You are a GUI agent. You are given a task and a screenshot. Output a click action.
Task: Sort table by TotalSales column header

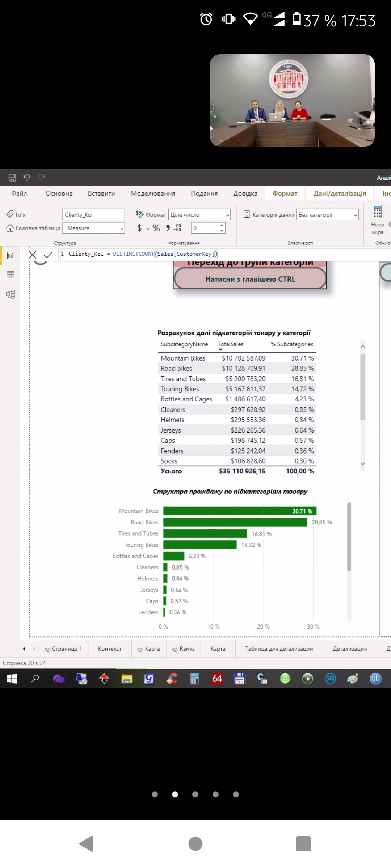coord(231,344)
